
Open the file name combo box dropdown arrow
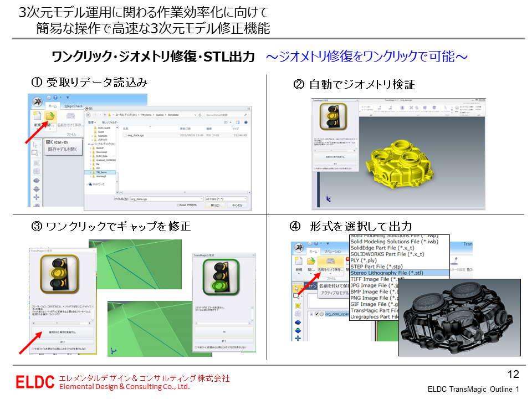pyautogui.click(x=202, y=199)
